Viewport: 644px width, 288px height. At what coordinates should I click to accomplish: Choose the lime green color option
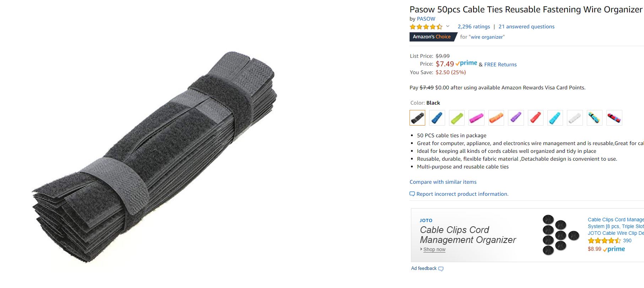tap(457, 118)
